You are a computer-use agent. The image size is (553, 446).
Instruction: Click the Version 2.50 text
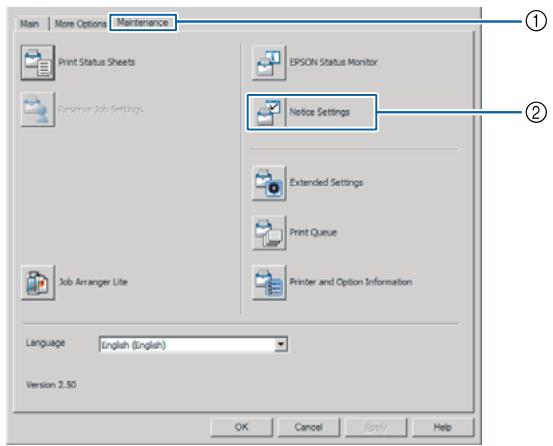51,385
